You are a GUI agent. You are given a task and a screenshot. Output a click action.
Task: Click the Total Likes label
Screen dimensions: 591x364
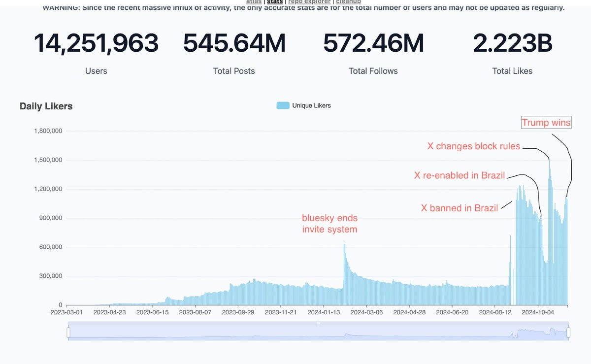512,71
